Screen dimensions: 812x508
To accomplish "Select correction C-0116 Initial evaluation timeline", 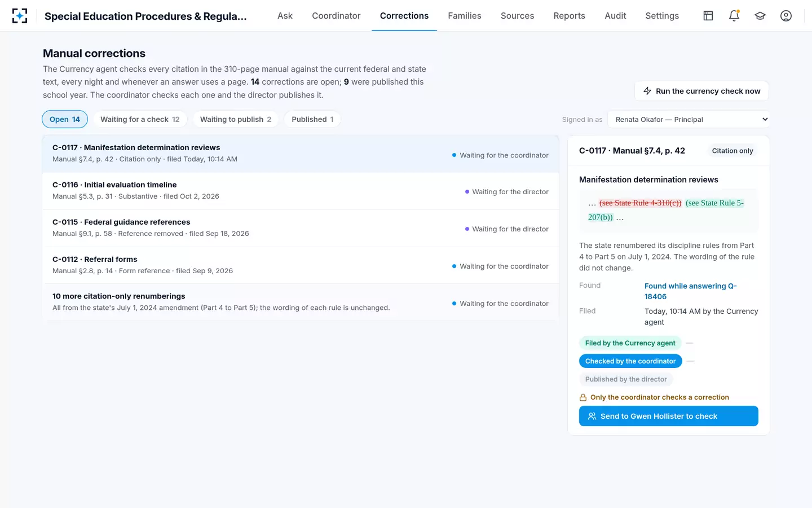I will pyautogui.click(x=301, y=191).
